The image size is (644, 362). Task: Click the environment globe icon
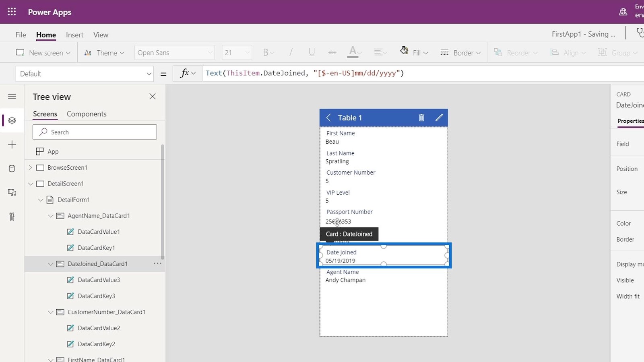click(x=623, y=12)
